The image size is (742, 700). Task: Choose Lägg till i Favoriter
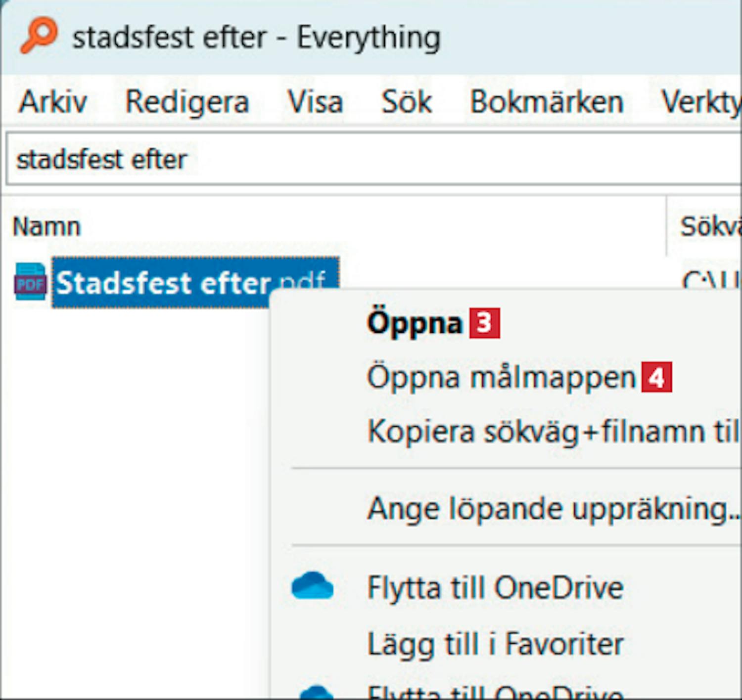pos(495,644)
